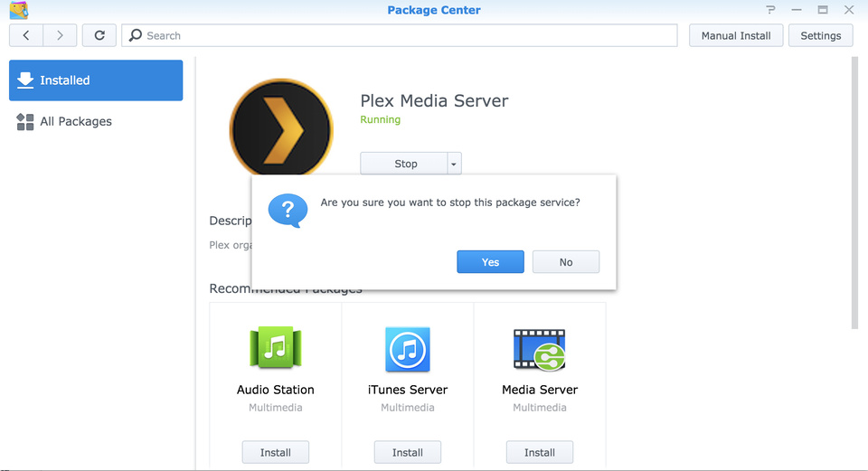Screen dimensions: 868x471
Task: Click Multimedia label under iTunes Server
Action: 408,408
